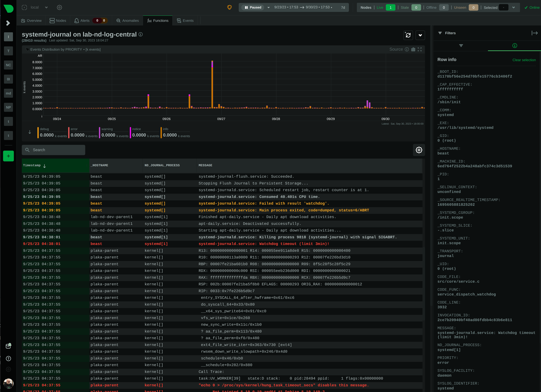Open the time range picker chevron
This screenshot has width=541, height=392.
[x=269, y=7]
